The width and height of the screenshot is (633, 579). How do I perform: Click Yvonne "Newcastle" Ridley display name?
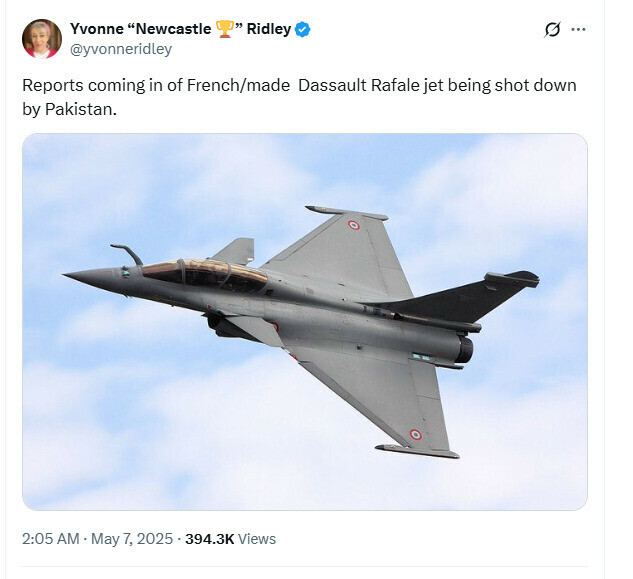180,29
